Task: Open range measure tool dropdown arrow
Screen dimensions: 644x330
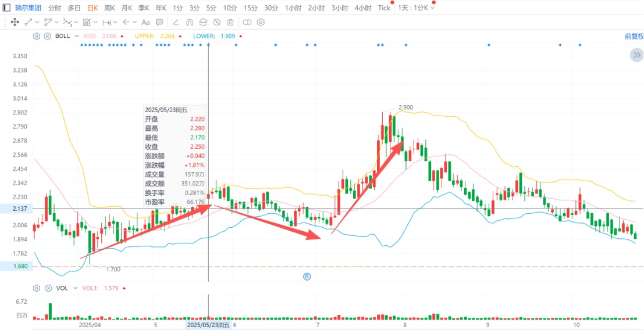Action: pos(115,22)
